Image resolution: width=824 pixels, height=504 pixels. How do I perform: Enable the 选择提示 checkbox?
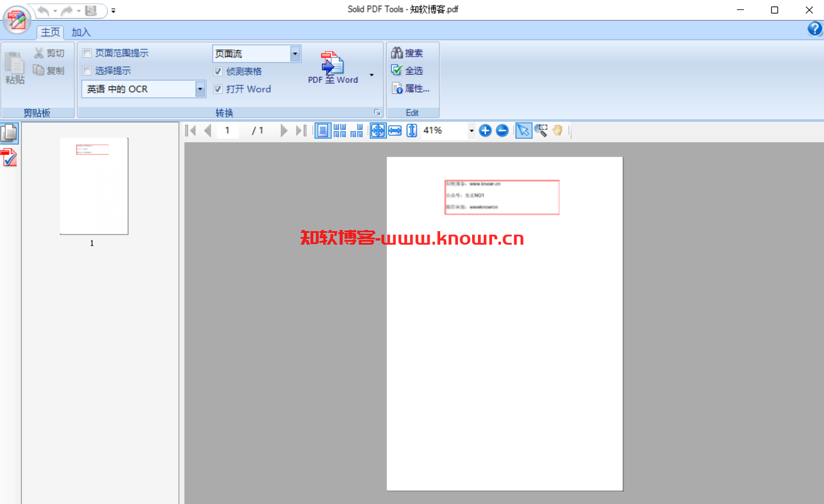click(x=87, y=71)
